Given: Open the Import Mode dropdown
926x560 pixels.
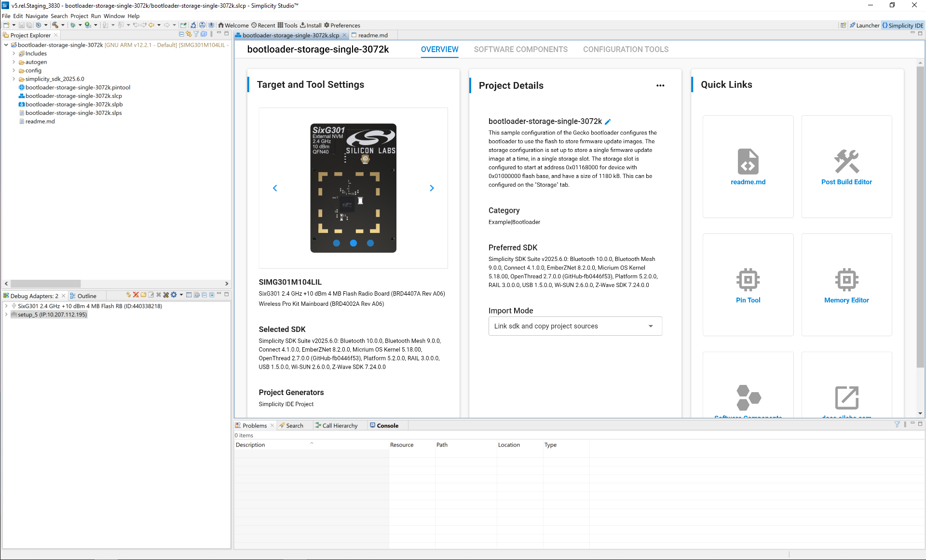Looking at the screenshot, I should (651, 326).
